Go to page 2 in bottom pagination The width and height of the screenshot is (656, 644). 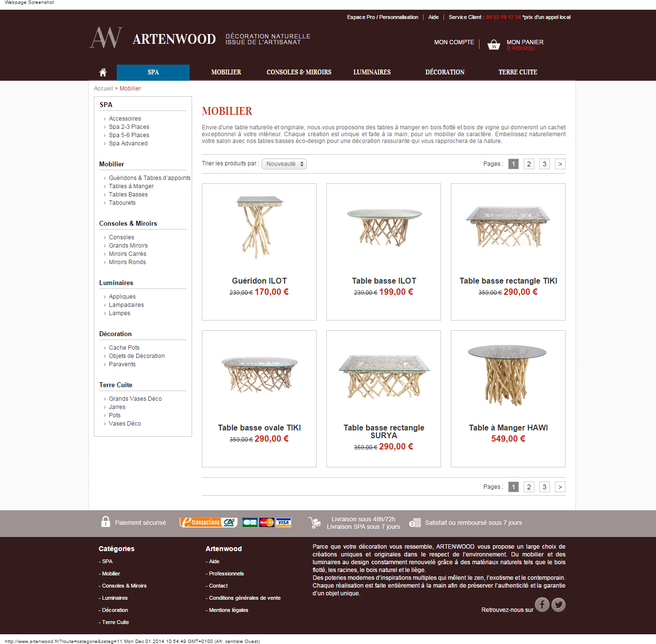click(x=529, y=487)
